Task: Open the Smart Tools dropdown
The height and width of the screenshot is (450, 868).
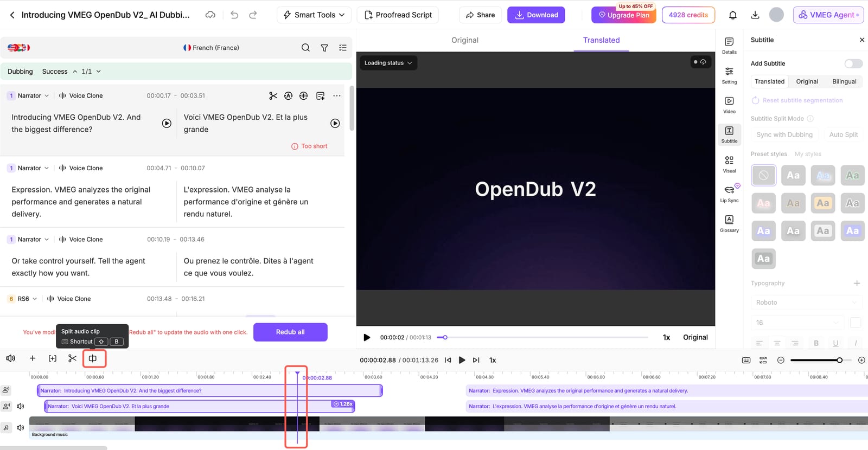Action: (314, 15)
